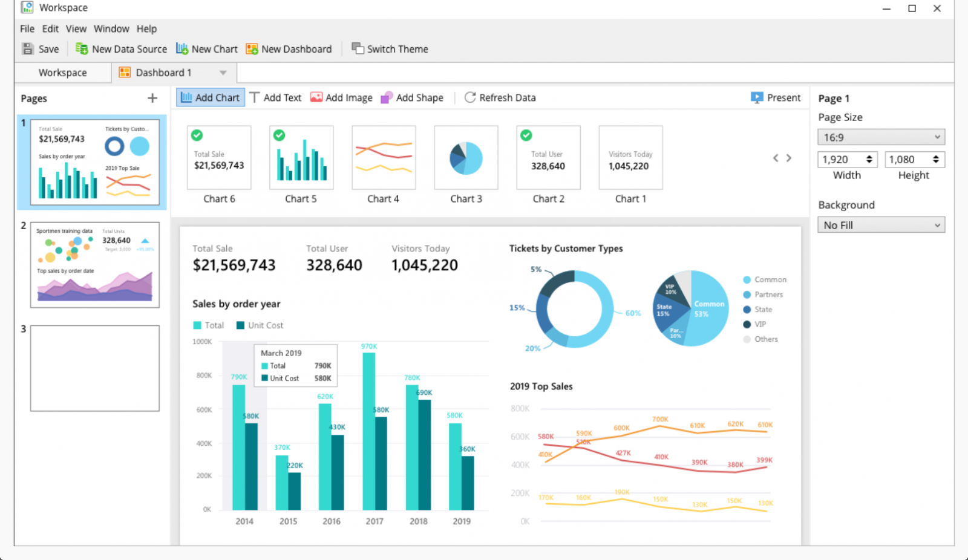Add a new page with plus icon
Image resolution: width=968 pixels, height=560 pixels.
point(152,98)
